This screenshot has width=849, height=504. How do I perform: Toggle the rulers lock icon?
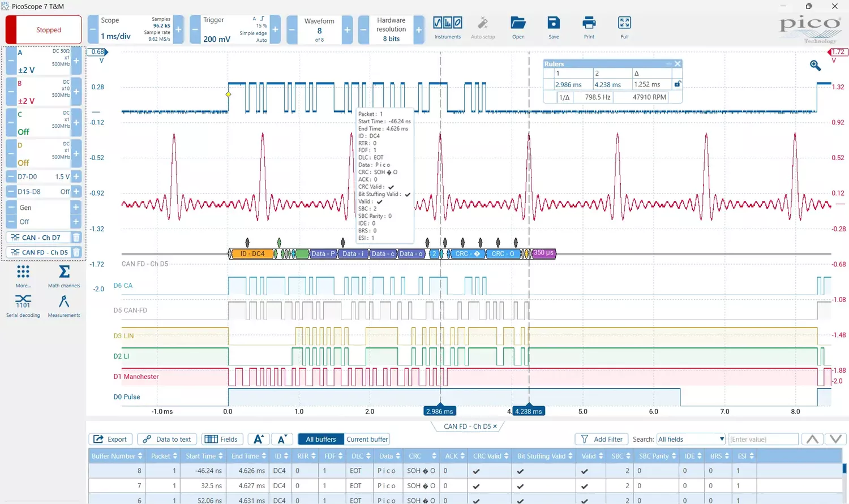point(677,84)
